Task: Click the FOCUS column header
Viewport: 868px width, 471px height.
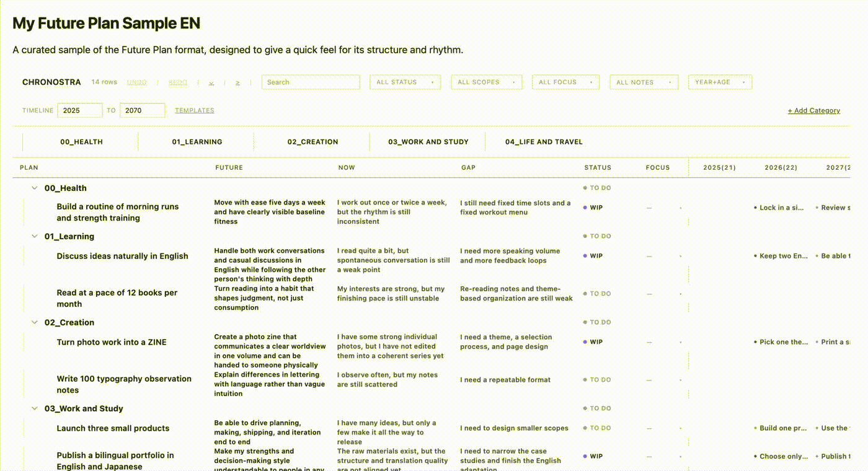Action: 658,168
